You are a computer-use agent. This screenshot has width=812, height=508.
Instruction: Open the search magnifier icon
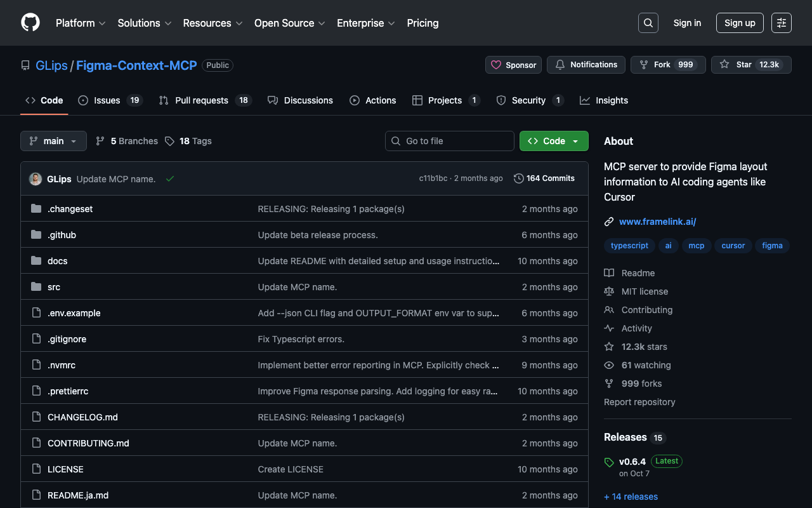pos(648,23)
